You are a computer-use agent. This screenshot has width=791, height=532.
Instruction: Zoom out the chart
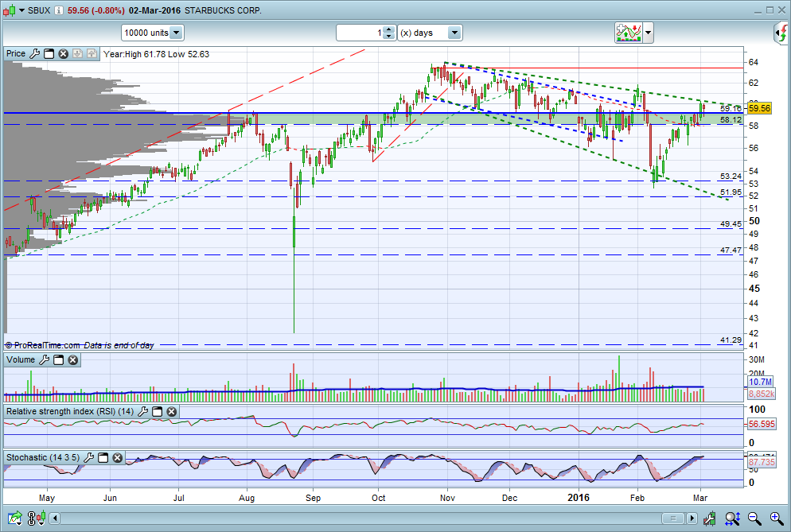click(x=754, y=518)
